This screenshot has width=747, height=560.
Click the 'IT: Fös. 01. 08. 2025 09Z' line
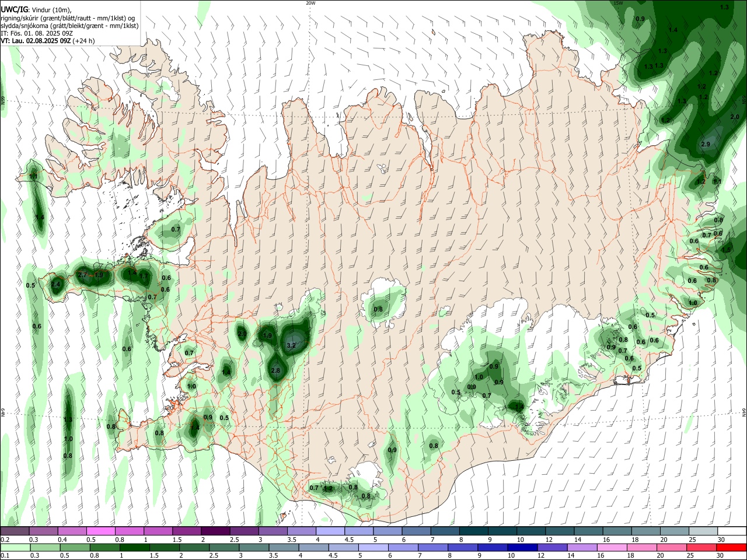(36, 33)
